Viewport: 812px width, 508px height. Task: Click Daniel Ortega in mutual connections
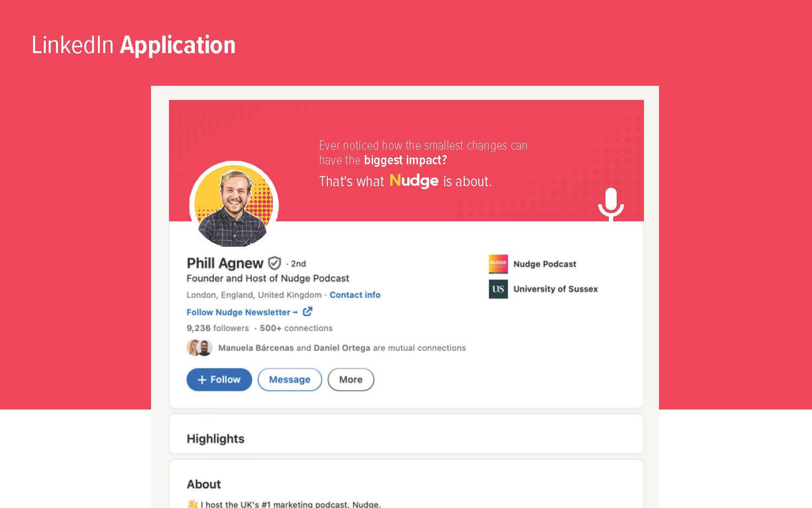[x=342, y=348]
